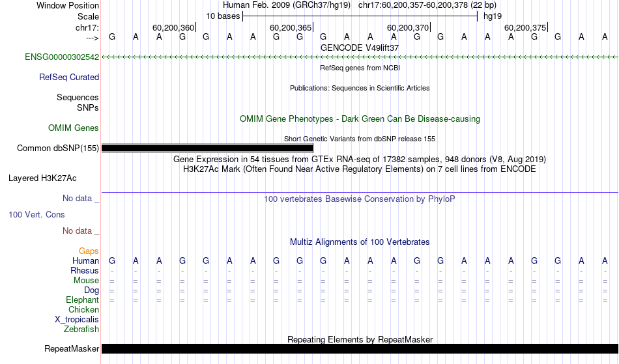Click the Scale label

(89, 16)
